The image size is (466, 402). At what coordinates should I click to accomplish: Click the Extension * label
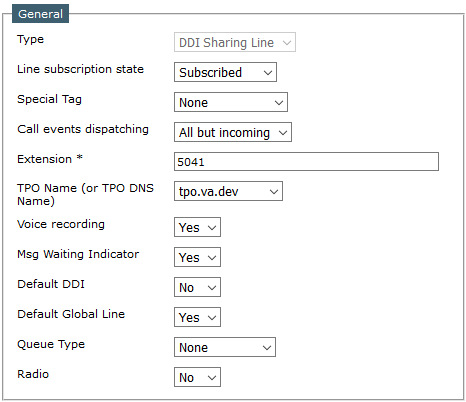click(50, 159)
